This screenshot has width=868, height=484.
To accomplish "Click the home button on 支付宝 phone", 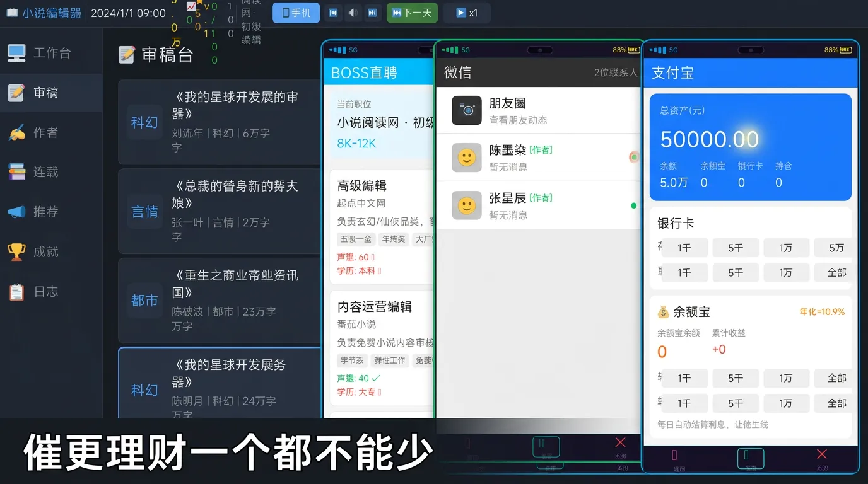I will (751, 459).
